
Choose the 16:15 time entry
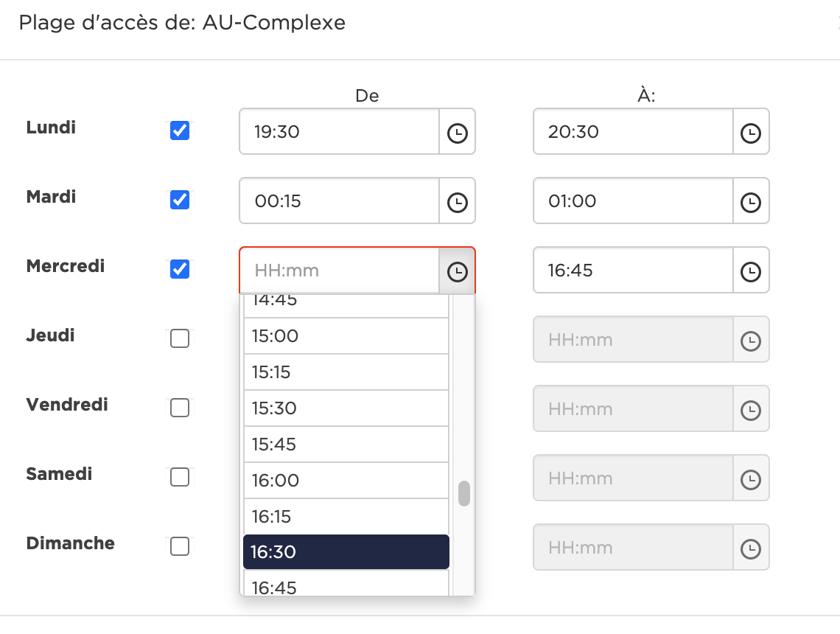point(346,517)
